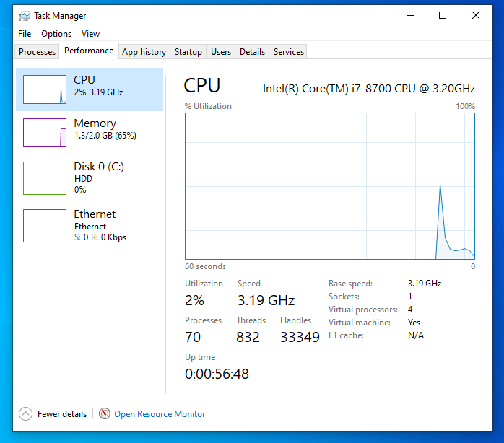Click the Resource Monitor gauge icon
This screenshot has width=504, height=443.
click(105, 414)
